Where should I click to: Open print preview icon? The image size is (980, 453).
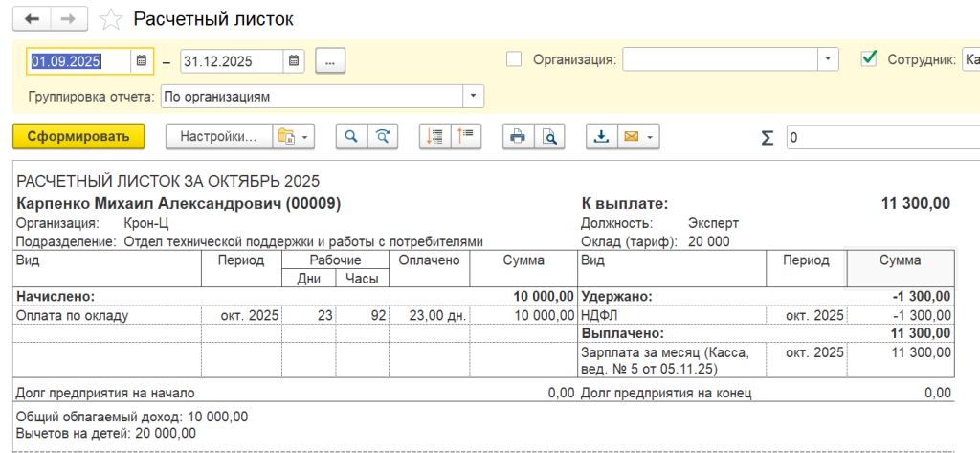click(548, 136)
